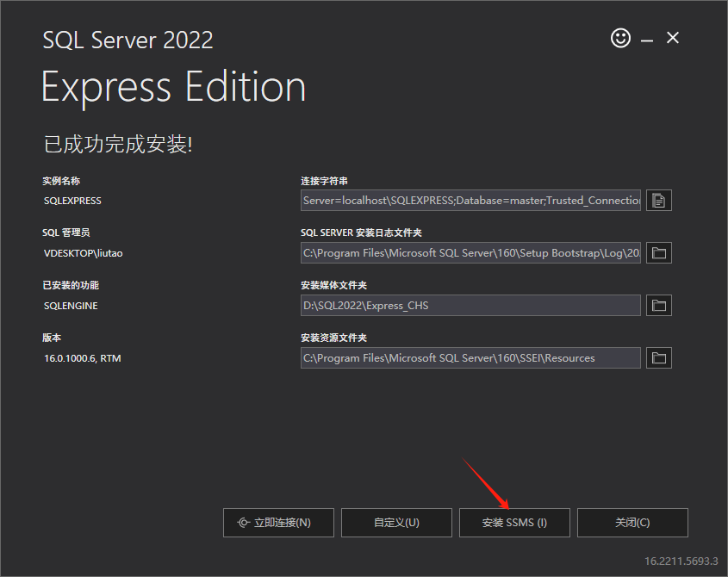Click the 关闭(C) button
This screenshot has width=728, height=577.
[632, 523]
